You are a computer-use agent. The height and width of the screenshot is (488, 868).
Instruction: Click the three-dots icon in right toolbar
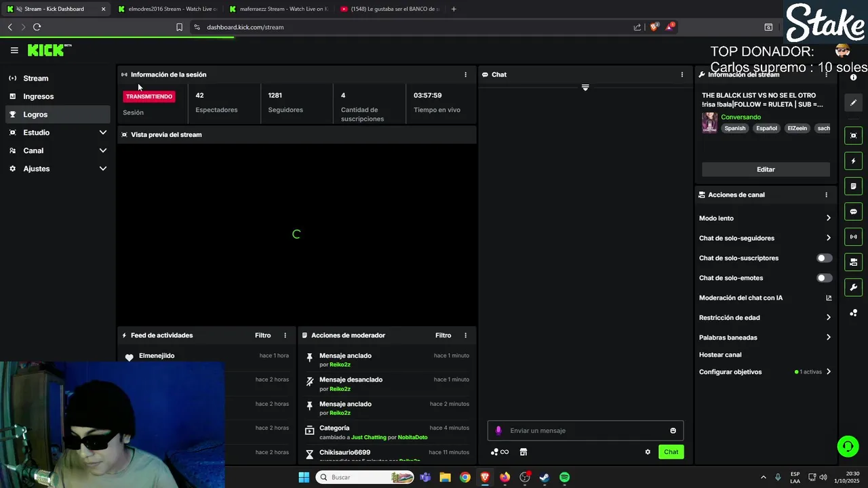853,312
